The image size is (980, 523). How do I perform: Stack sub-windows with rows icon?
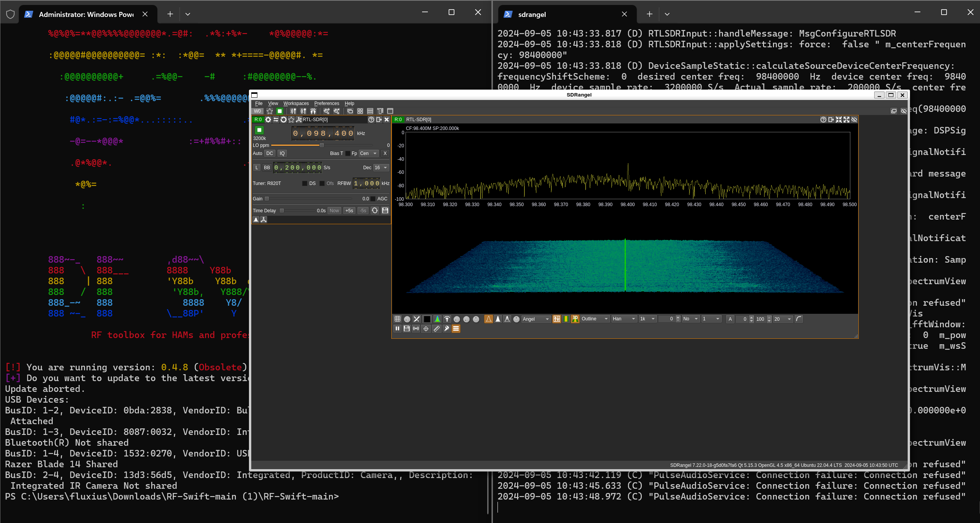[370, 111]
